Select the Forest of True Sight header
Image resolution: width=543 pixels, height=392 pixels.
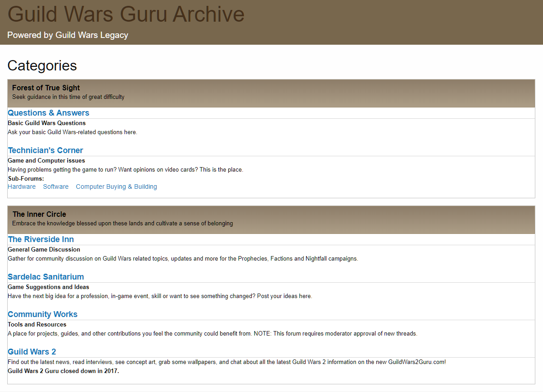pos(46,88)
